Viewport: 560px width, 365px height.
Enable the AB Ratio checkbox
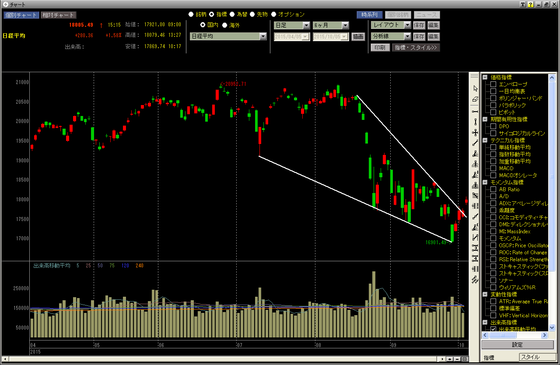[493, 189]
